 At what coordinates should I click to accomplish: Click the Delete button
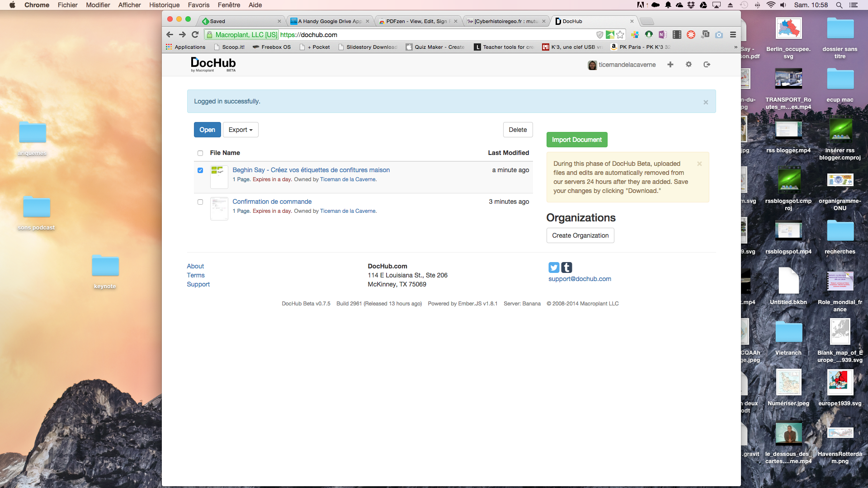(x=518, y=130)
